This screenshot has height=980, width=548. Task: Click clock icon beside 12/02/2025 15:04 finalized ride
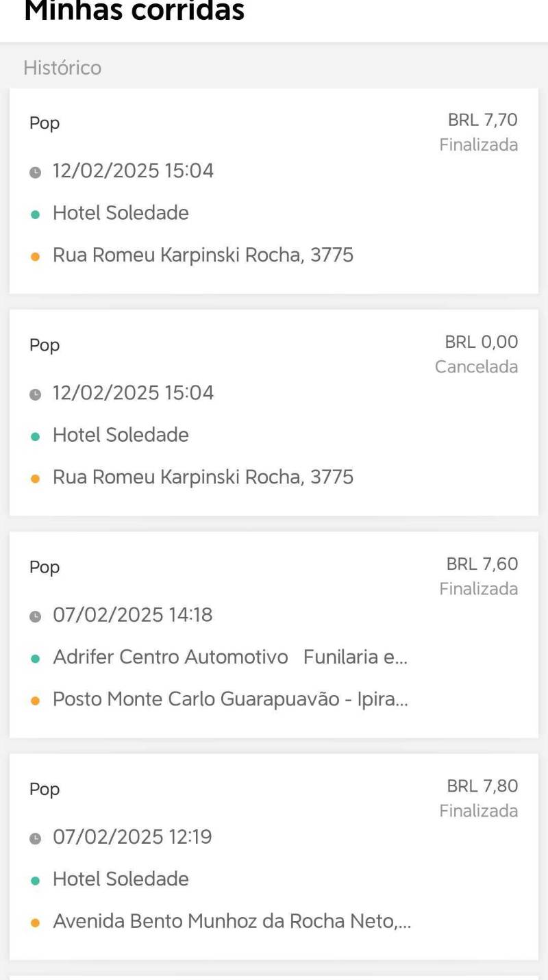[36, 172]
